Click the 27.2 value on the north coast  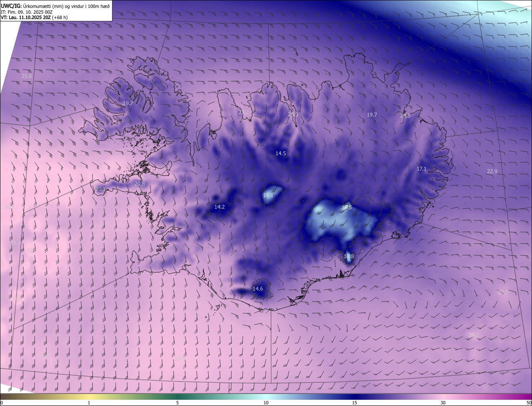tap(244, 112)
